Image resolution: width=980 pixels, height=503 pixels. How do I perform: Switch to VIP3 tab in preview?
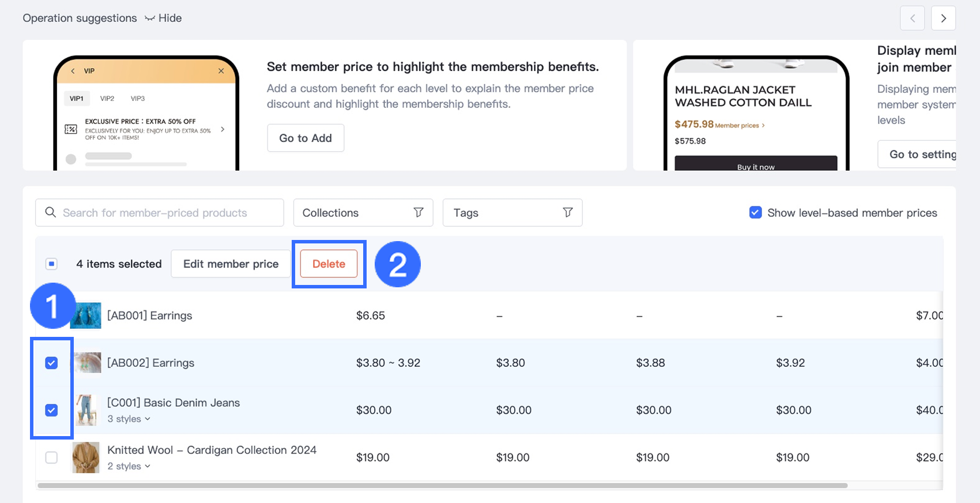click(138, 99)
